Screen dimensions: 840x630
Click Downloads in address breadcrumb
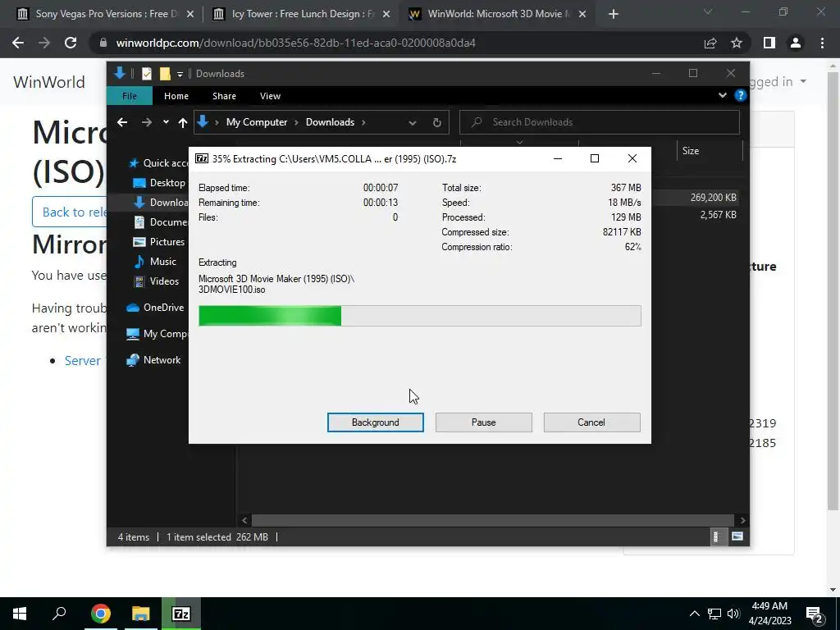point(330,122)
